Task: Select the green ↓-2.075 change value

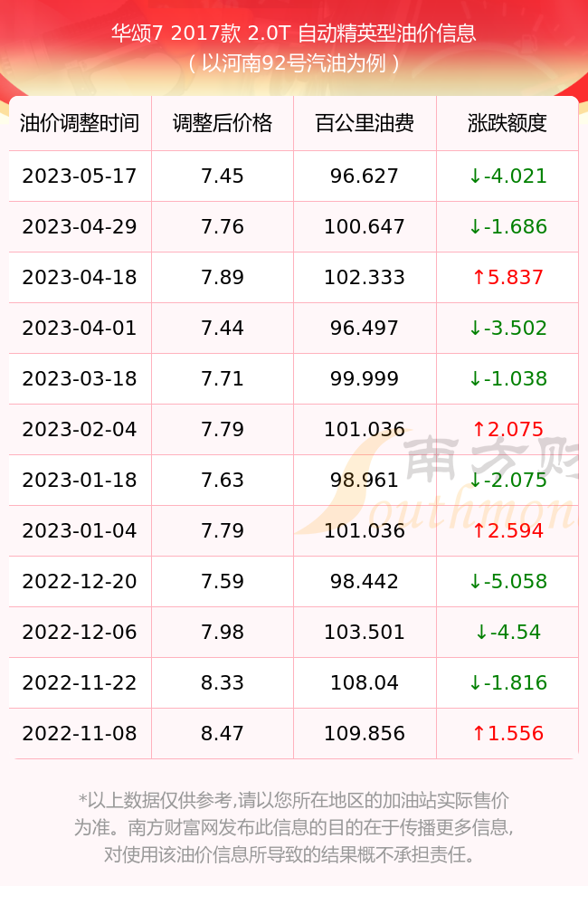Action: tap(507, 481)
